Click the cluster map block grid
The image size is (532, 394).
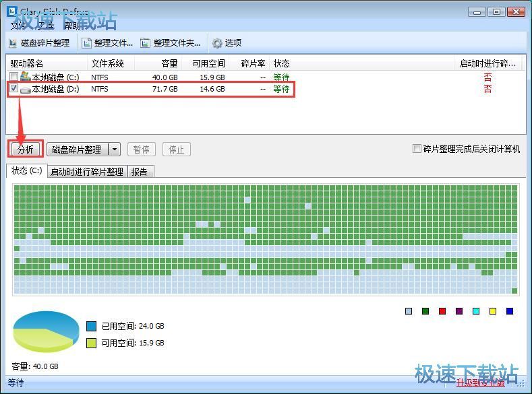click(x=266, y=240)
